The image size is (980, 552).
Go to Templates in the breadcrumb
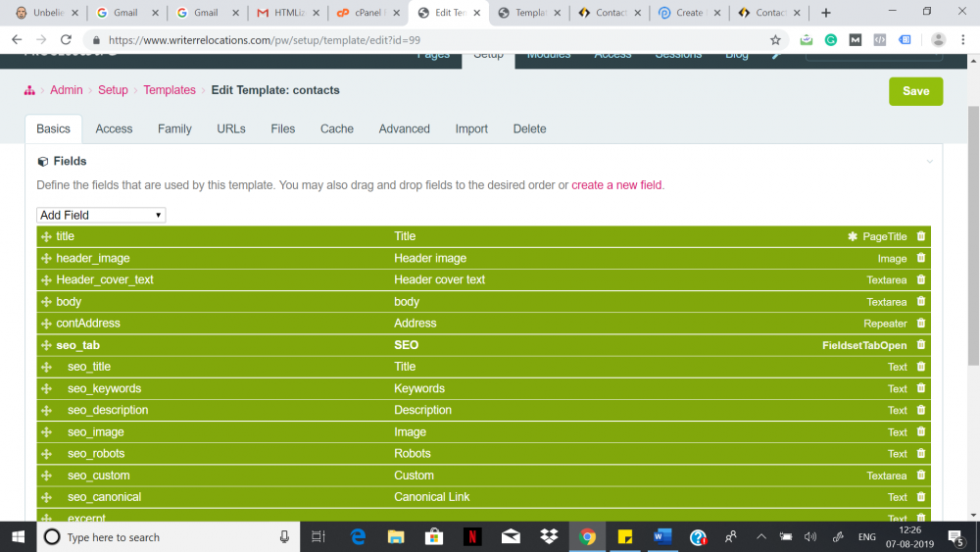pos(170,90)
